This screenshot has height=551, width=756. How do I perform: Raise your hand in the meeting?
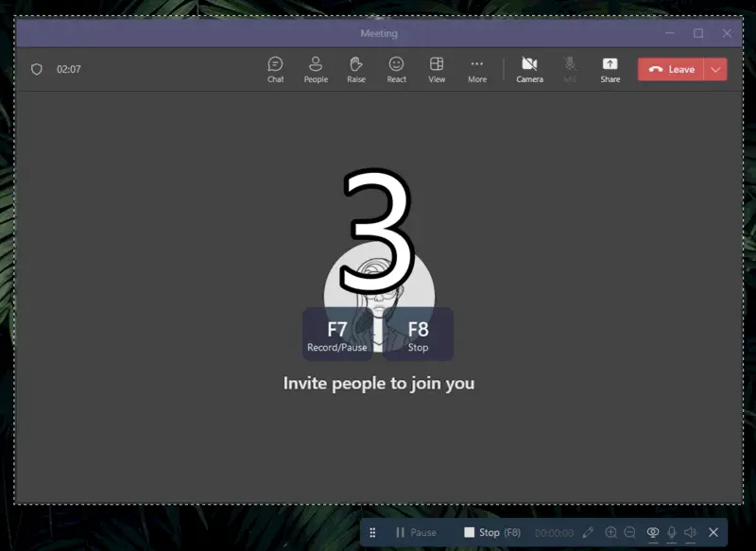356,68
